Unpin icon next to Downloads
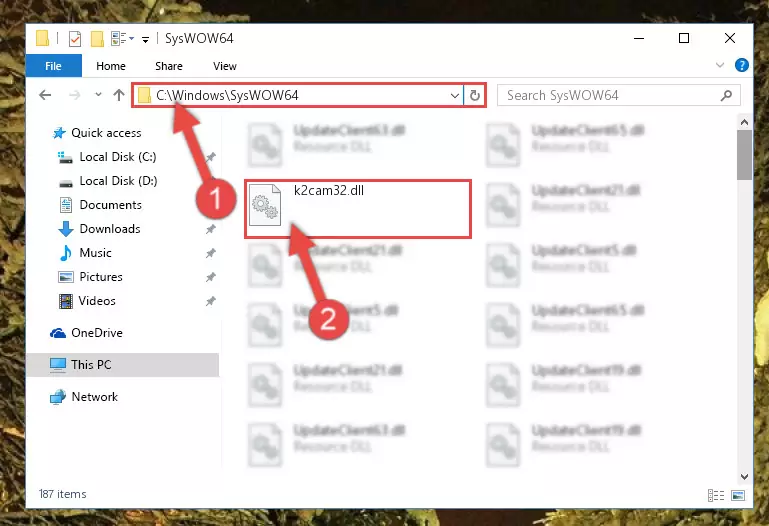Viewport: 769px width, 526px height. click(x=210, y=229)
